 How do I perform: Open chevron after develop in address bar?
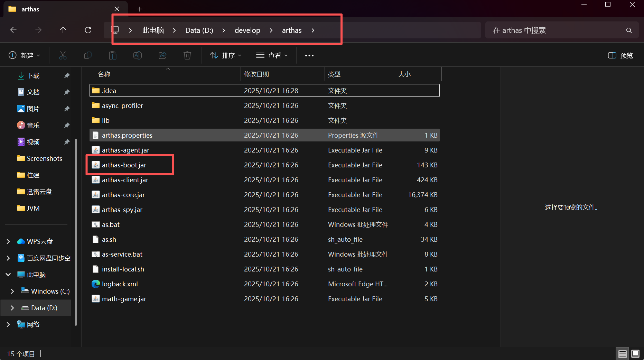click(x=271, y=30)
